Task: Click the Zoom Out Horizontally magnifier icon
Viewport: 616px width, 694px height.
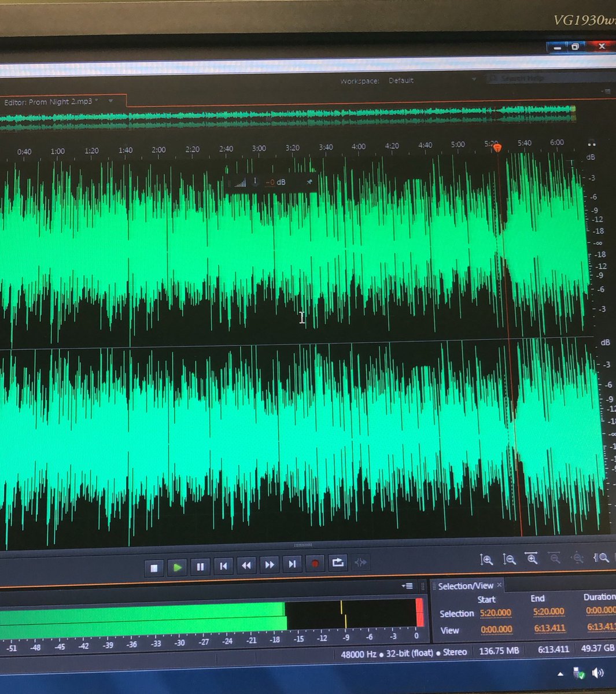Action: (555, 559)
